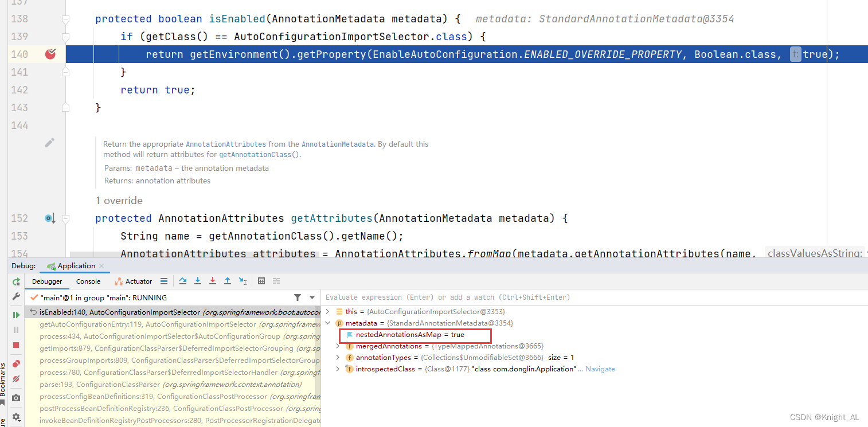The height and width of the screenshot is (427, 868).
Task: Close the Application debug tab
Action: pos(101,266)
